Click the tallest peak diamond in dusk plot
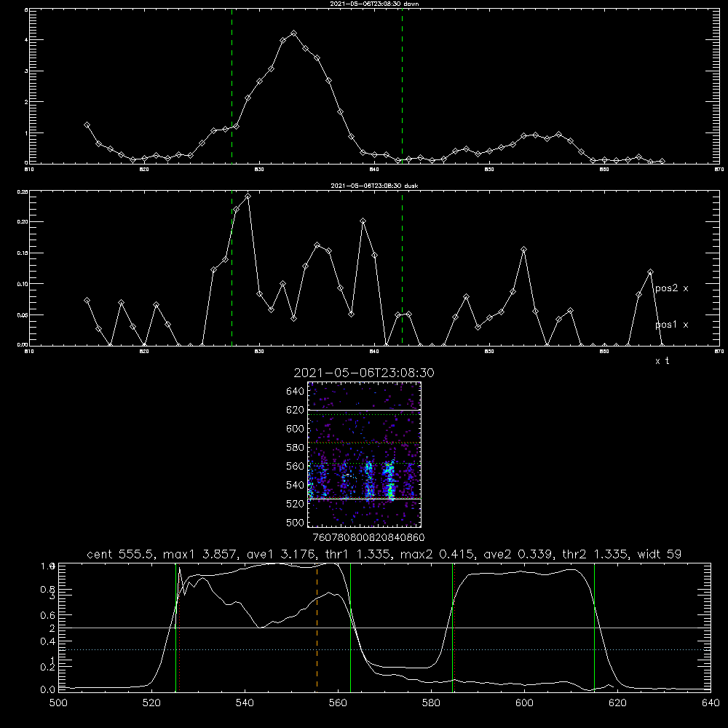Image resolution: width=728 pixels, height=728 pixels. tap(248, 197)
